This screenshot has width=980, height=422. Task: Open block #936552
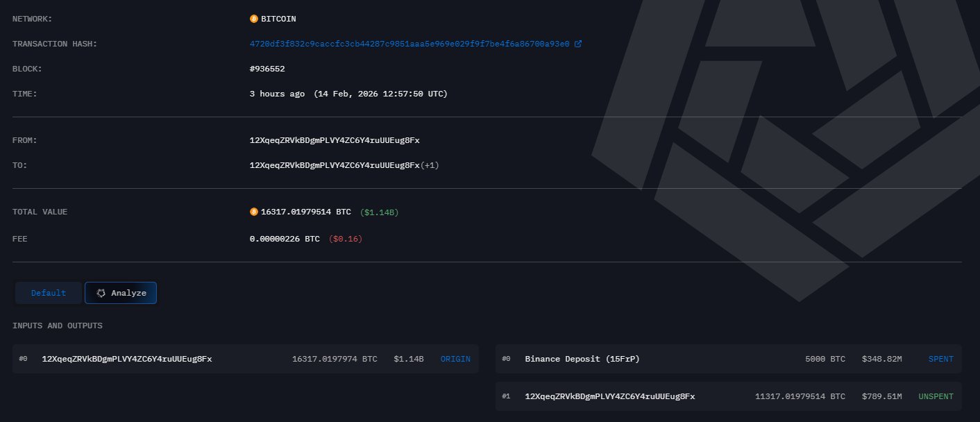tap(267, 69)
